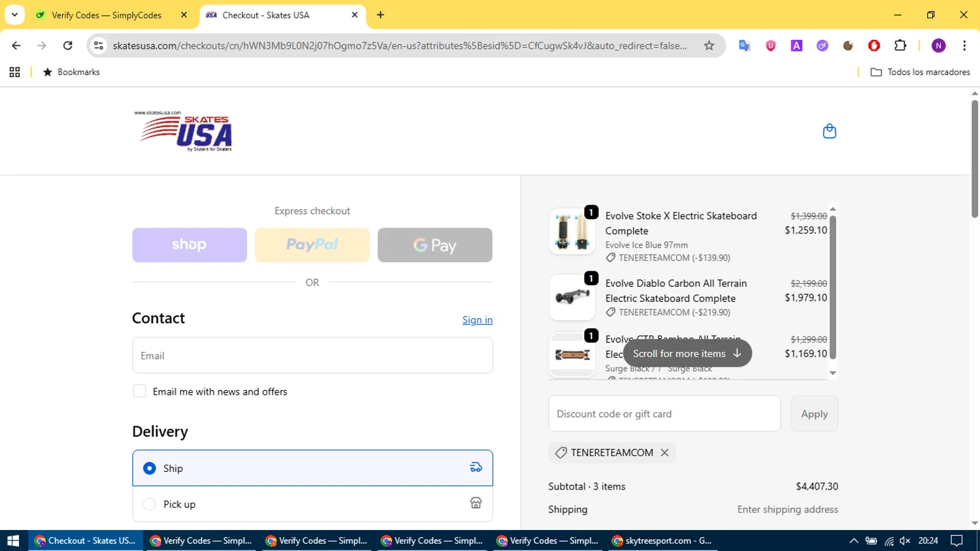Open the notification center icon
The height and width of the screenshot is (551, 980).
[956, 541]
